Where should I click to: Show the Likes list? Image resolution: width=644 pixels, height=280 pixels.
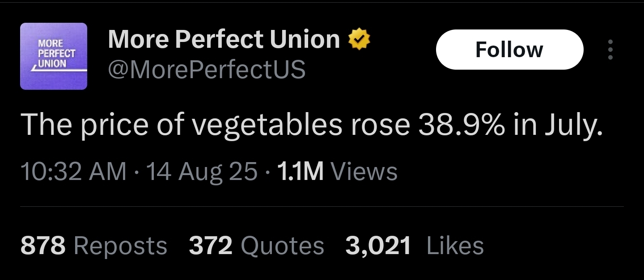pyautogui.click(x=455, y=246)
